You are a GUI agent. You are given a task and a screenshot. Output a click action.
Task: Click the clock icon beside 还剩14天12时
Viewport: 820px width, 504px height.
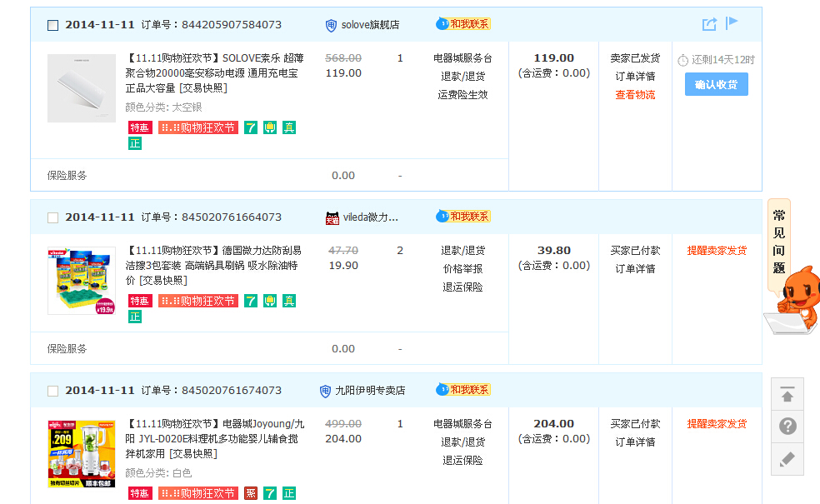tap(683, 61)
